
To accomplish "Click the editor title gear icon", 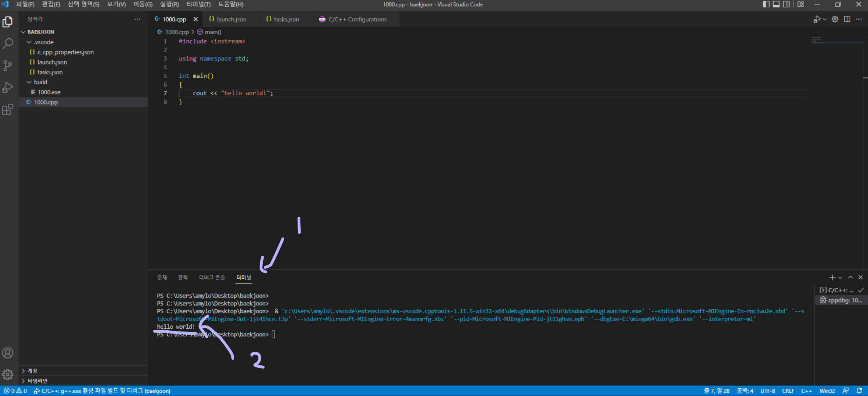I will 835,19.
